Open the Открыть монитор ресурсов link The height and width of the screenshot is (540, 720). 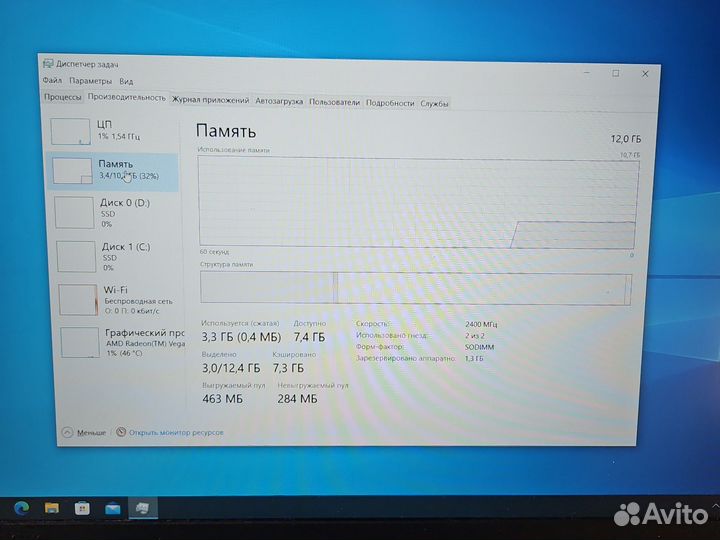(176, 432)
